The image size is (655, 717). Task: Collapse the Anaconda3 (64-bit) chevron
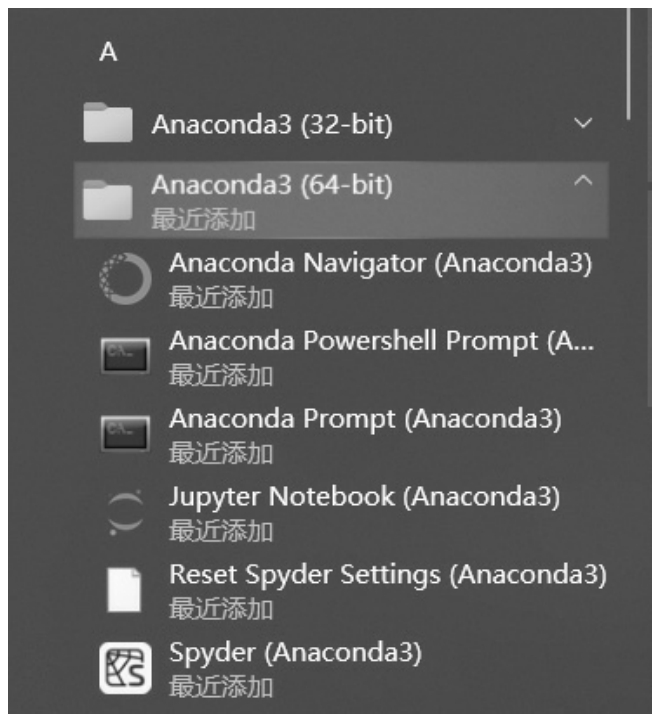[x=583, y=181]
